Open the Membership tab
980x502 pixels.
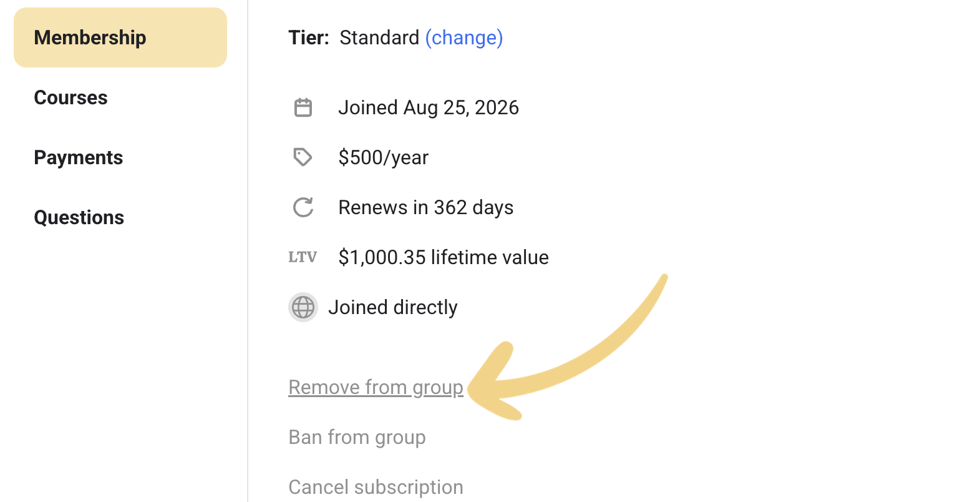(120, 37)
